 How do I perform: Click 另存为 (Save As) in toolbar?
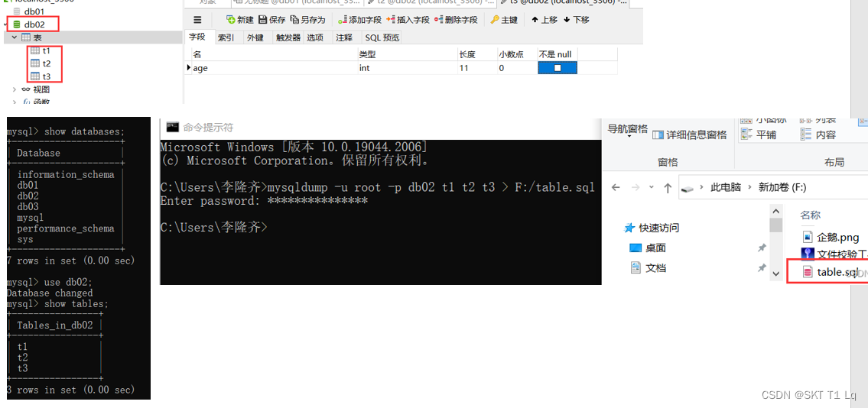click(307, 20)
